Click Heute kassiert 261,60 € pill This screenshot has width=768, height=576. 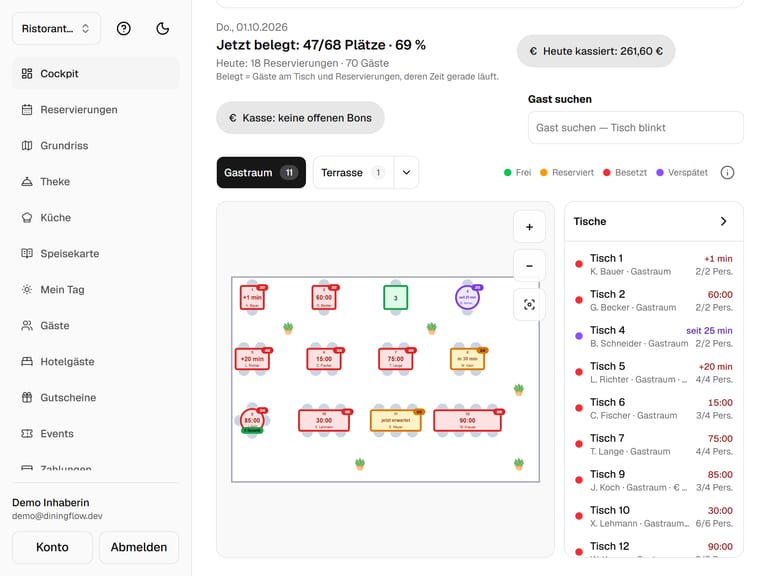pyautogui.click(x=596, y=51)
